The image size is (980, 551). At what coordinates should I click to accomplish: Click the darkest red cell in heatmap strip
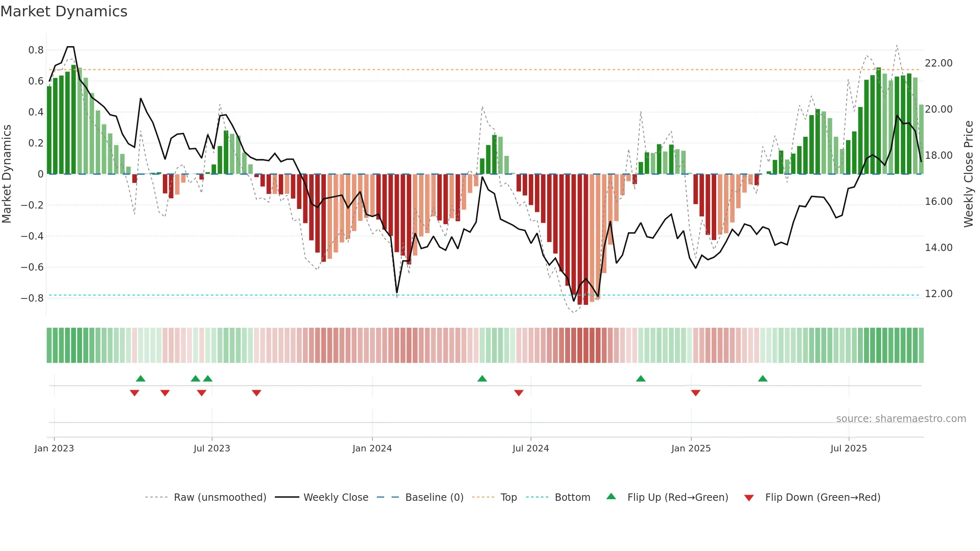click(586, 345)
